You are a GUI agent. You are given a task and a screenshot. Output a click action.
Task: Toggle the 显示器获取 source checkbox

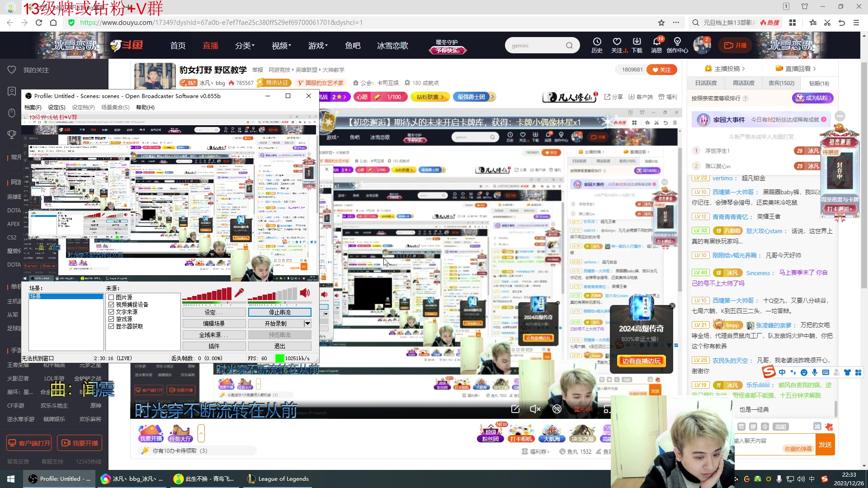[111, 326]
